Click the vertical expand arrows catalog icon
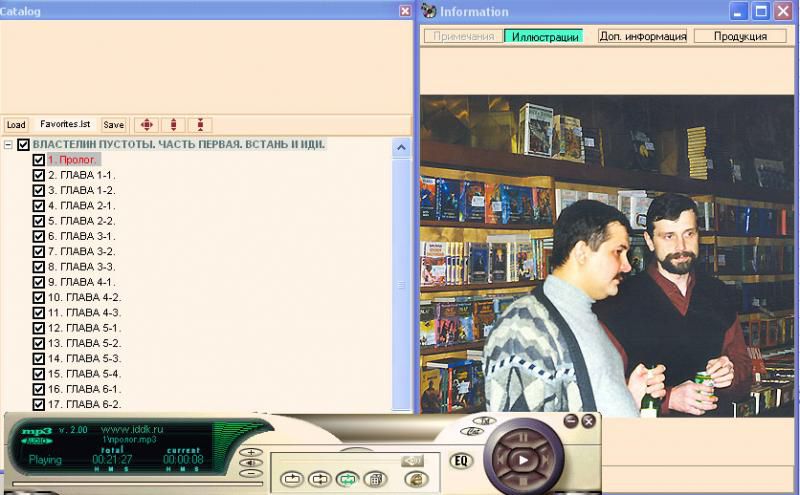 pos(174,125)
